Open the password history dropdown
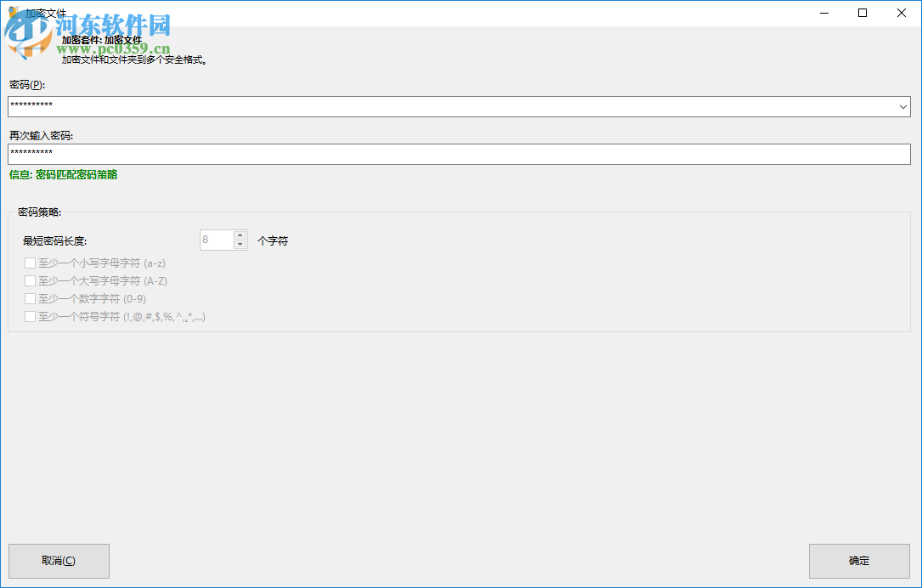The image size is (922, 588). [902, 105]
